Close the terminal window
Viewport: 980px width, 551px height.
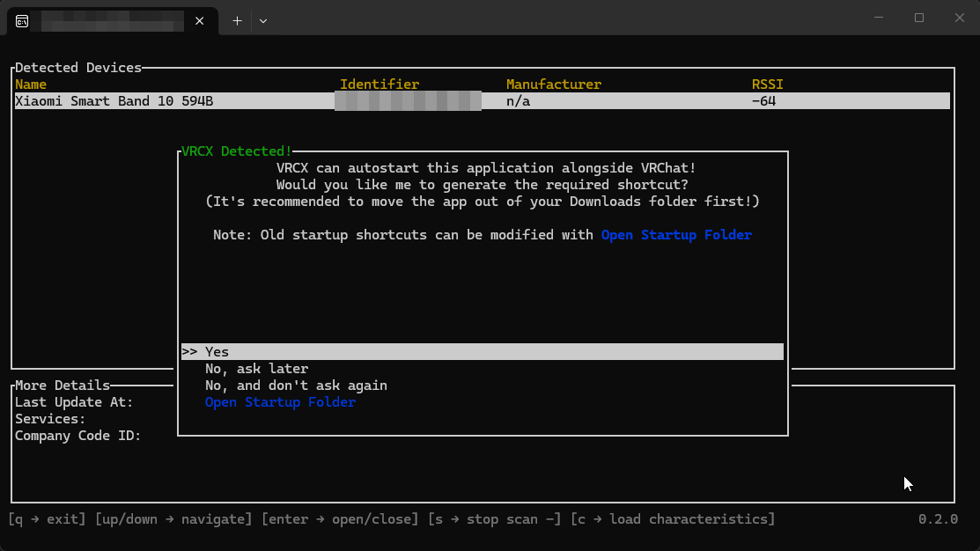pos(960,18)
